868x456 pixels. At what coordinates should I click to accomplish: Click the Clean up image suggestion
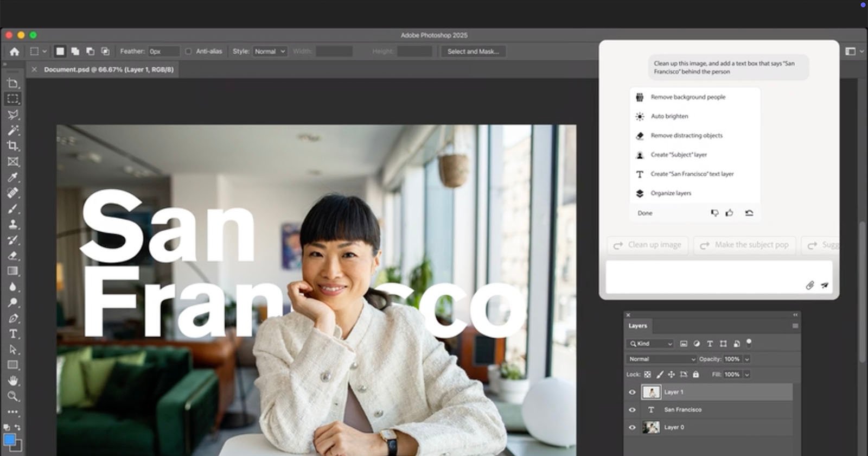[x=648, y=245]
